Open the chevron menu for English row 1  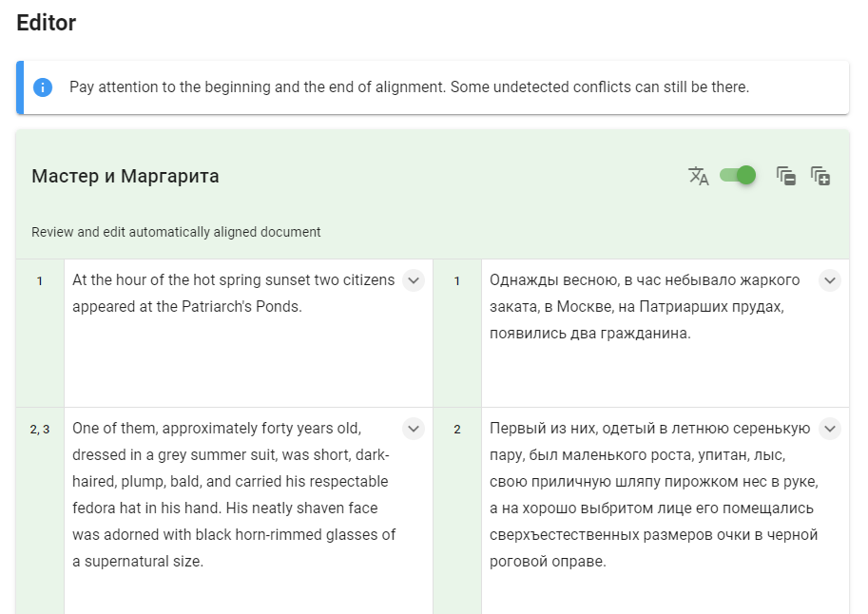pyautogui.click(x=413, y=280)
